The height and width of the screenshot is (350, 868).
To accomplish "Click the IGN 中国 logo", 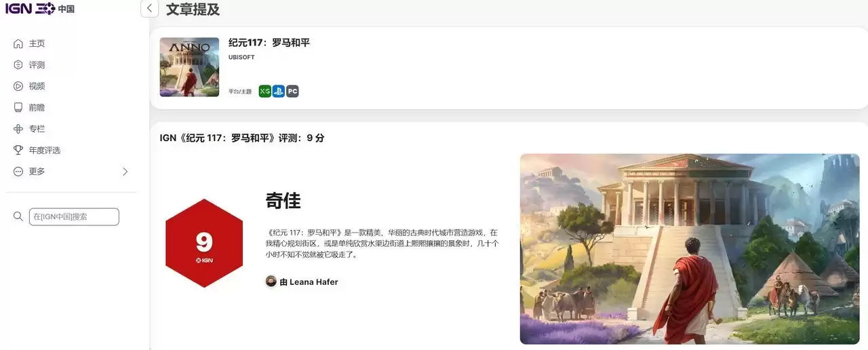I will (x=40, y=9).
